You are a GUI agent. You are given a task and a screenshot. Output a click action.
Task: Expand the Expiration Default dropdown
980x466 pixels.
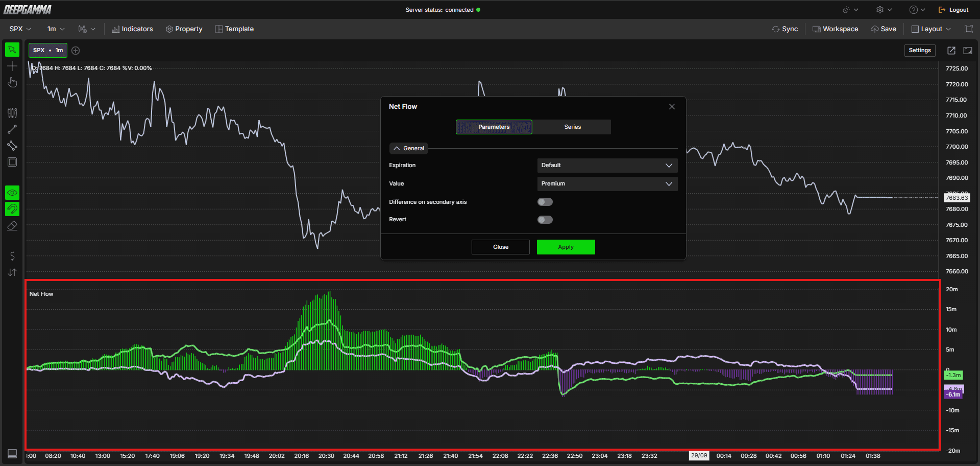[607, 165]
